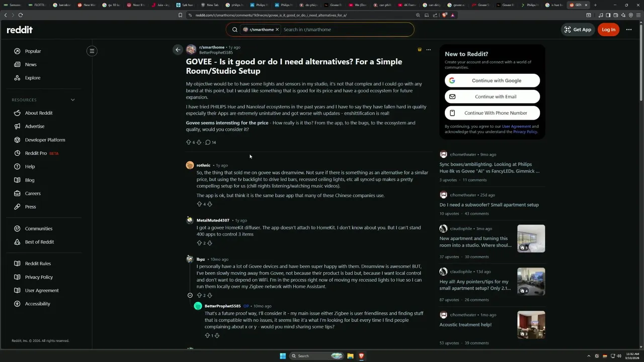Downvote MetalMuted4307's comment
Image resolution: width=644 pixels, height=362 pixels.
coord(210,243)
